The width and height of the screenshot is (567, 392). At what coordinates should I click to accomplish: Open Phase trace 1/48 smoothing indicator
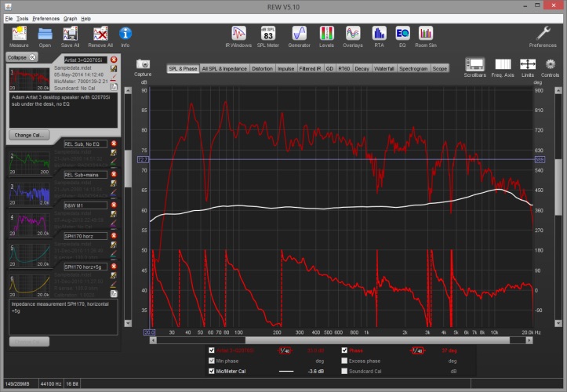coord(418,350)
